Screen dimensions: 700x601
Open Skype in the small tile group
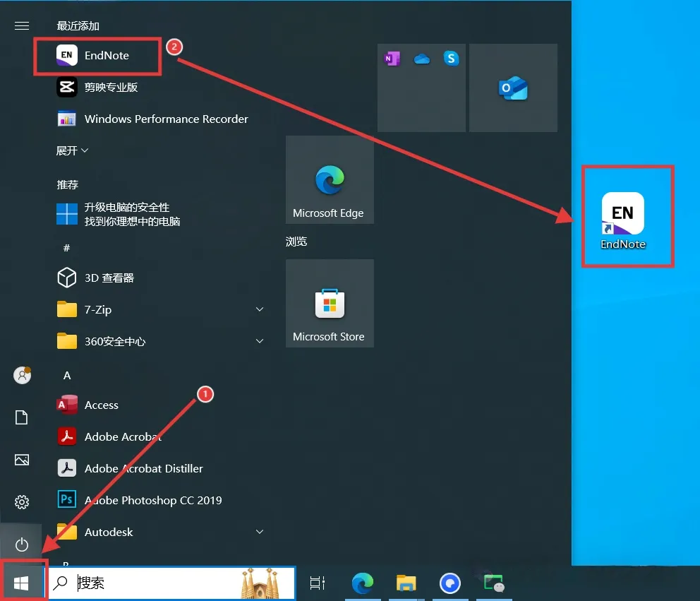tap(451, 59)
